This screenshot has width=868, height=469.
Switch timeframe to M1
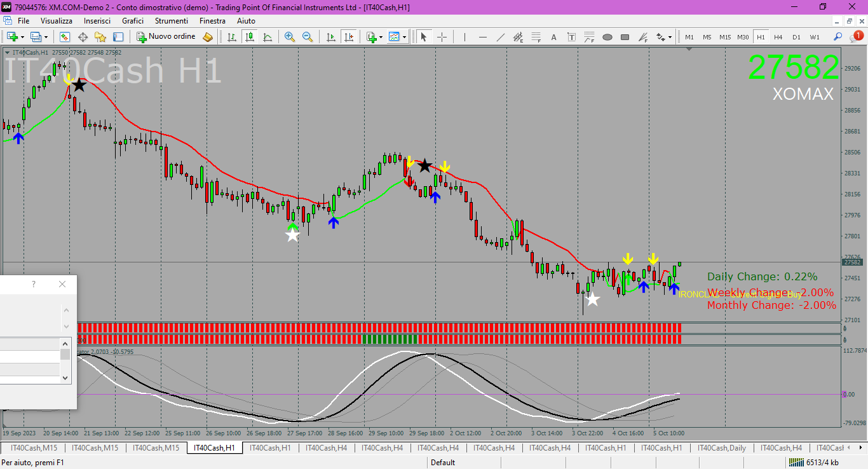tap(689, 37)
